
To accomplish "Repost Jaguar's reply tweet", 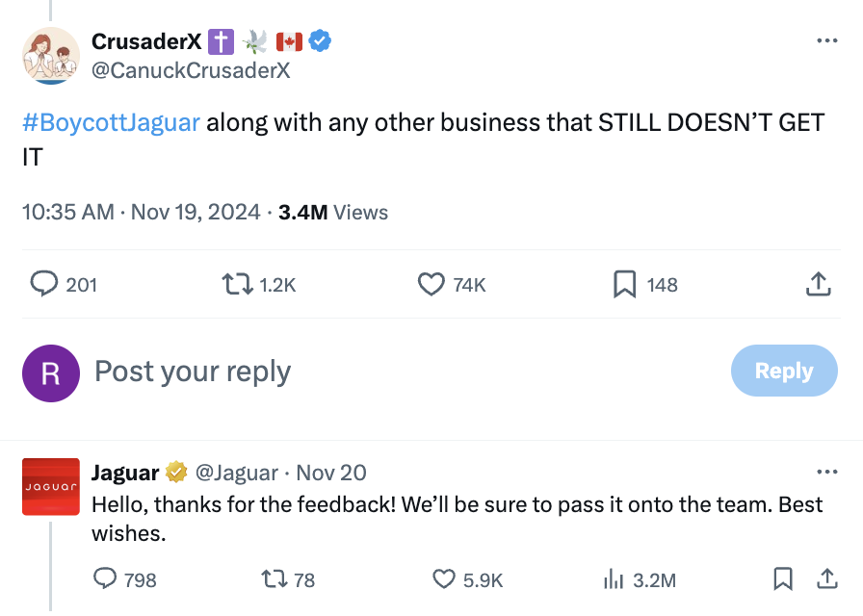I will click(274, 578).
